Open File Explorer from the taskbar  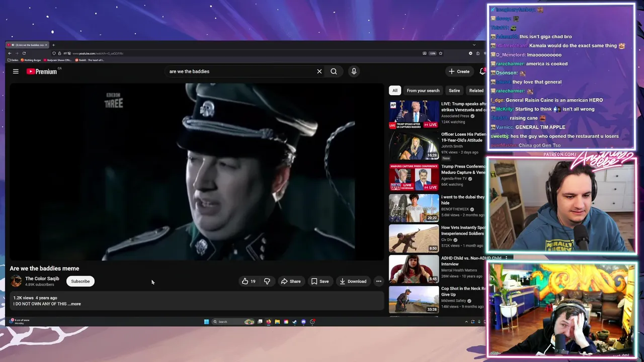click(x=277, y=322)
